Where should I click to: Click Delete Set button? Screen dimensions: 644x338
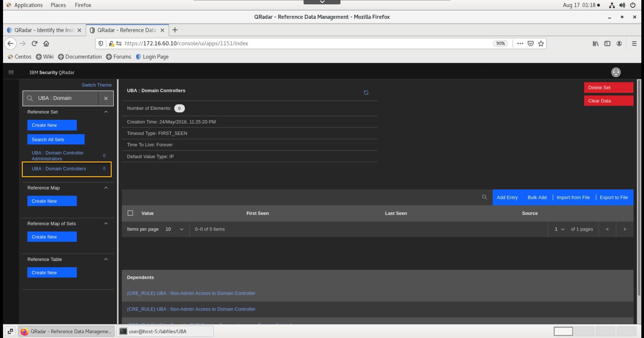tap(608, 87)
